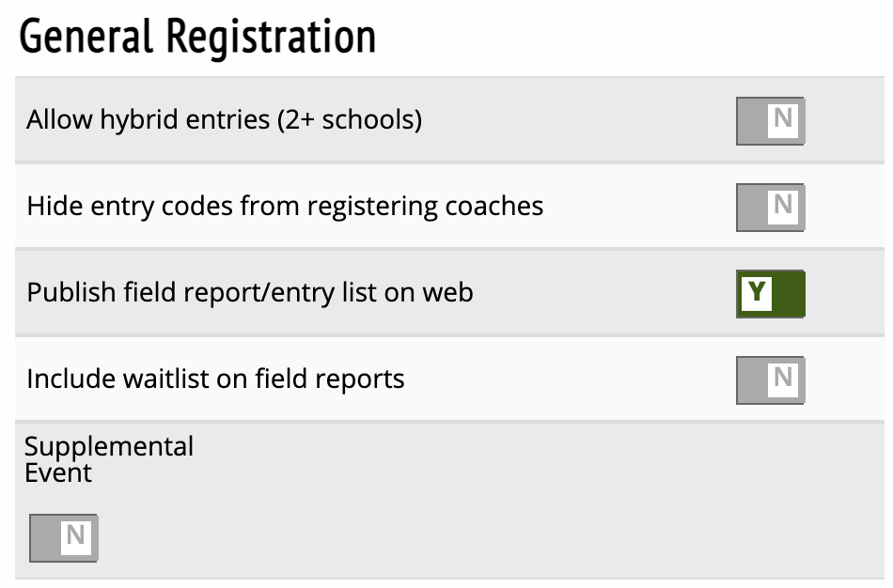This screenshot has width=893, height=588.
Task: Enable the Allow hybrid entries toggle
Action: (771, 122)
